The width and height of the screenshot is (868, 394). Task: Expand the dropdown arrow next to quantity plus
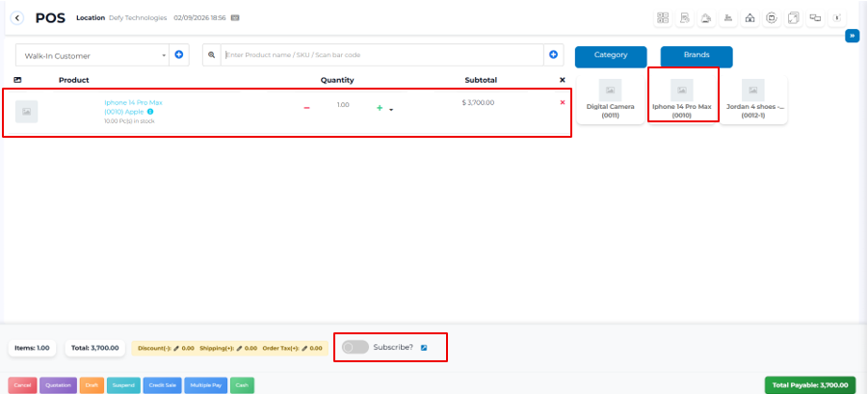(x=391, y=110)
